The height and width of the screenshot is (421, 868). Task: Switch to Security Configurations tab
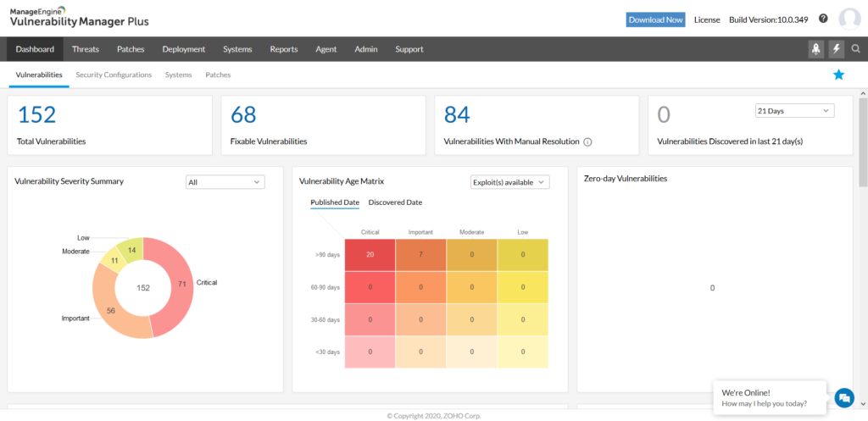(x=114, y=75)
